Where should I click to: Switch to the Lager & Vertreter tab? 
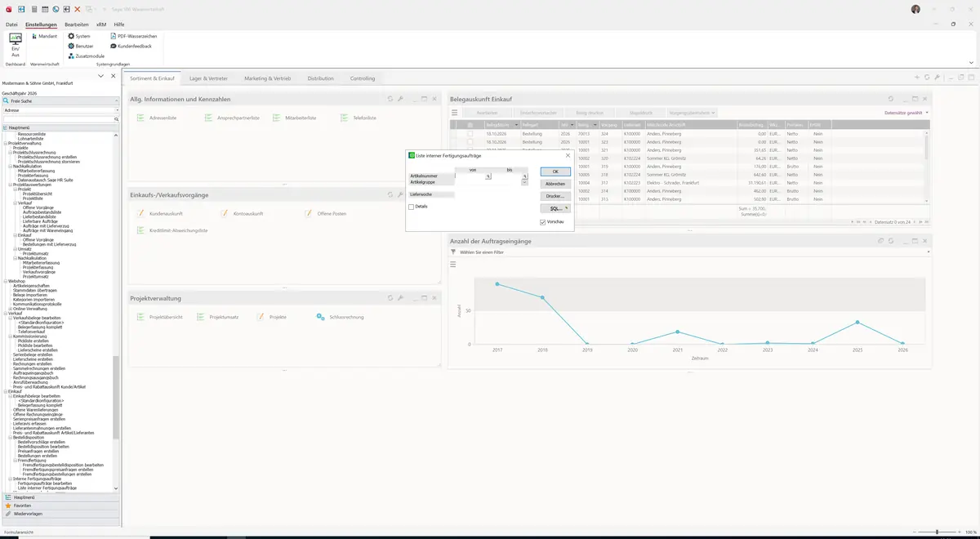tap(208, 78)
